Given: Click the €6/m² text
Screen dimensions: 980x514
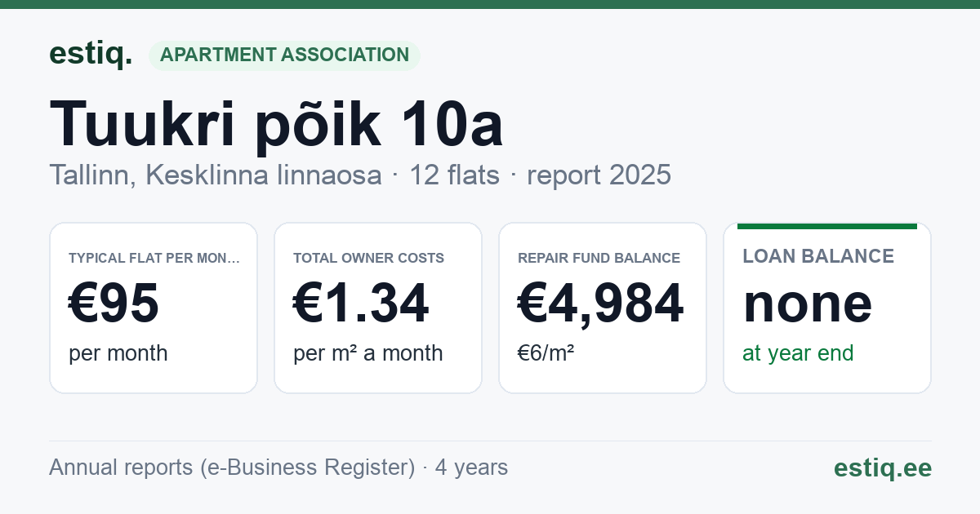Looking at the screenshot, I should [546, 353].
